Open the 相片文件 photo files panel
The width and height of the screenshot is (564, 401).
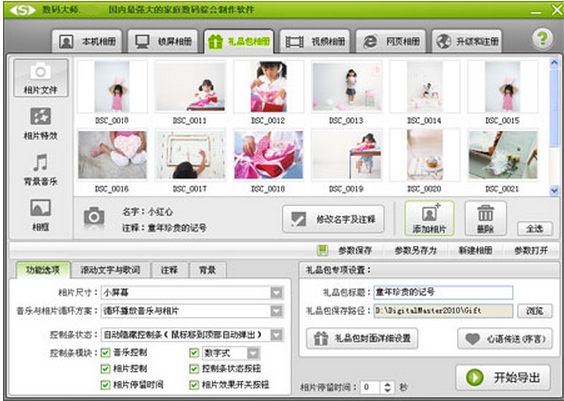pos(41,78)
